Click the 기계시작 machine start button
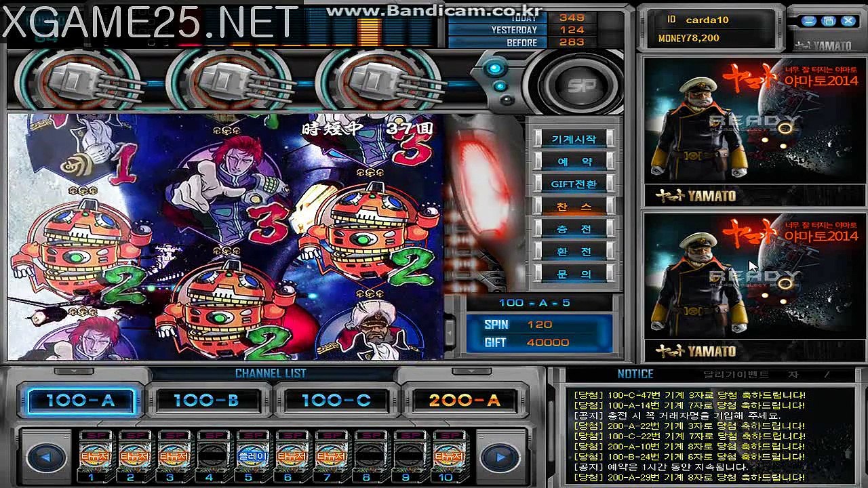 click(574, 139)
